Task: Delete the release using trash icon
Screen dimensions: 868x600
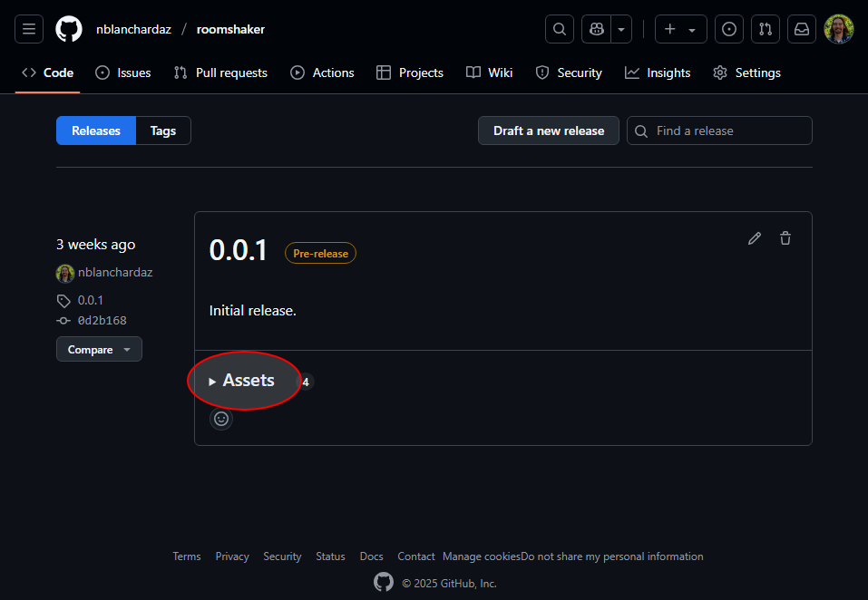Action: coord(785,238)
